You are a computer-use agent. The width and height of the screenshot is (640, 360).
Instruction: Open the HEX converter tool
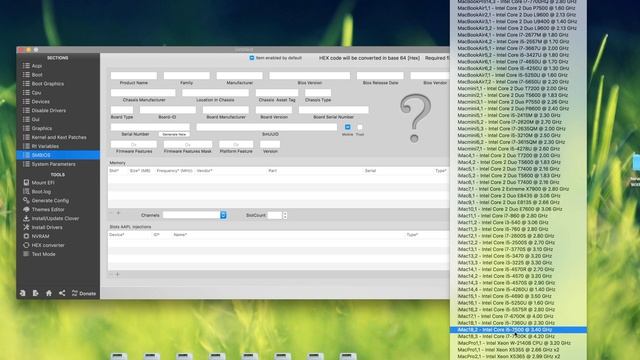[48, 245]
